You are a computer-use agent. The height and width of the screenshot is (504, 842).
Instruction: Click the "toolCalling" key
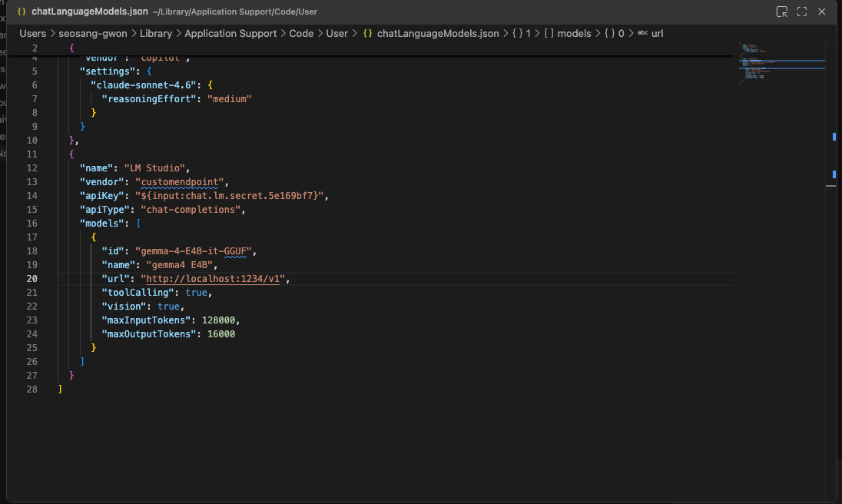click(138, 293)
